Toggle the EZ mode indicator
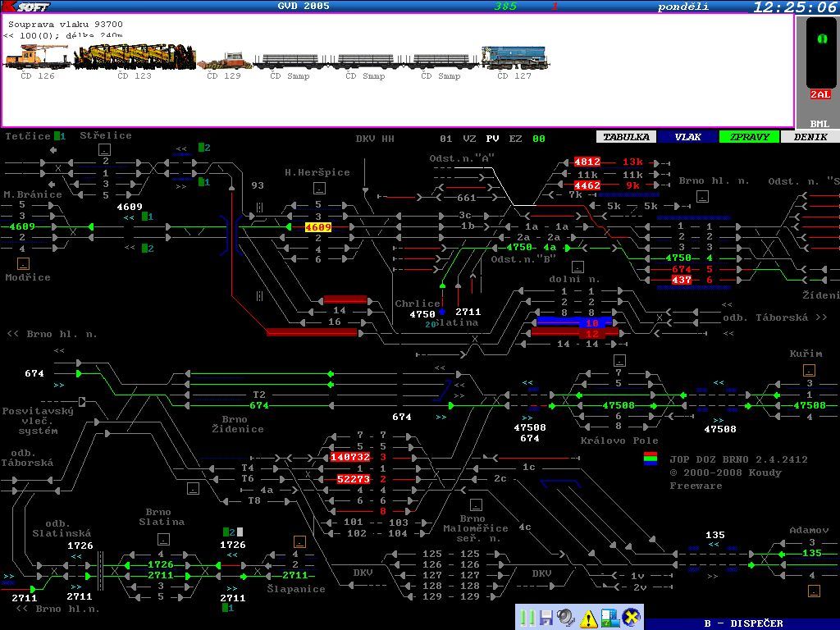 point(515,139)
